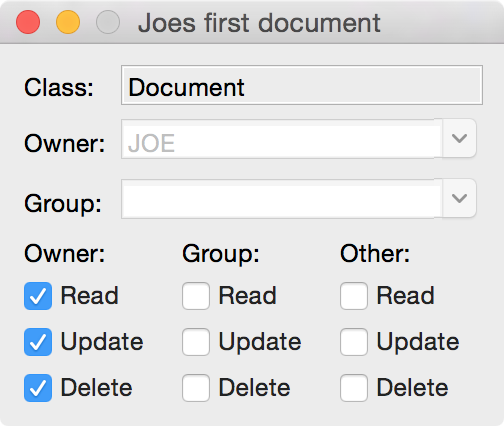This screenshot has height=426, width=504.
Task: Uncheck the Owner Read checkbox
Action: click(38, 296)
